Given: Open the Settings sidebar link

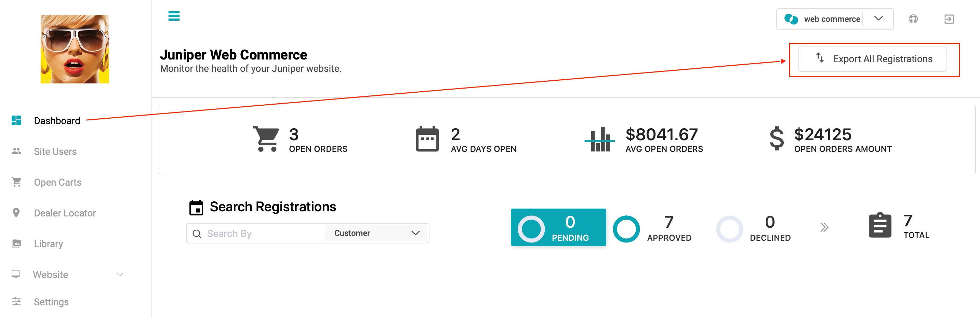Looking at the screenshot, I should (51, 302).
